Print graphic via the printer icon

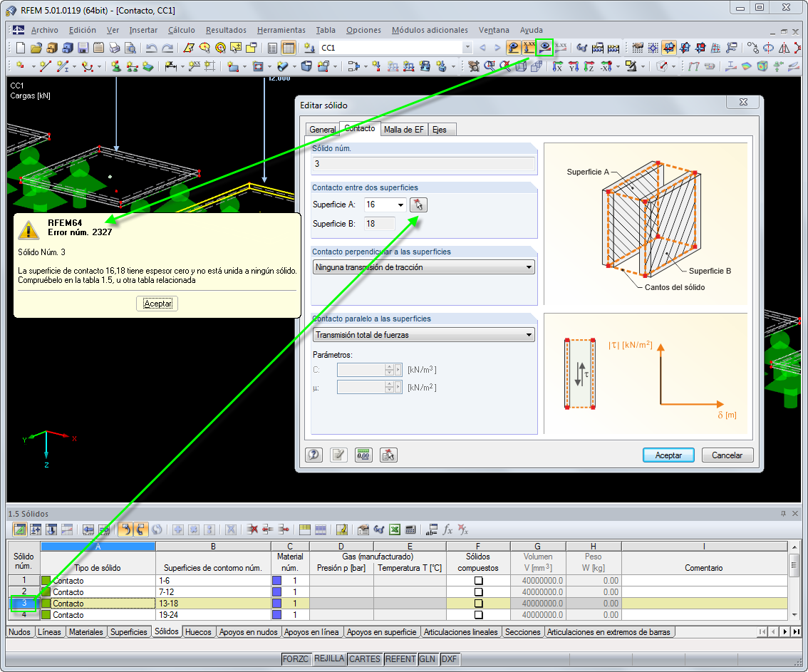click(x=115, y=48)
